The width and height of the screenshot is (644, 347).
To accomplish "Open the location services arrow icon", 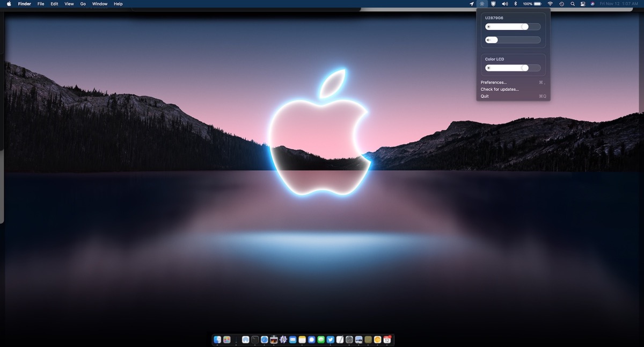I will pos(472,4).
